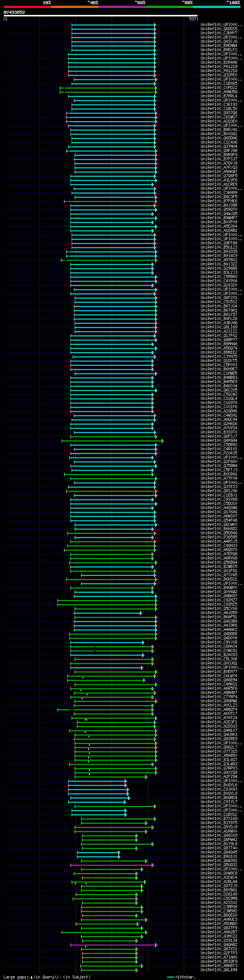Click the UniRef100_A9A2B7 label
244x980 pixels.
219,932
